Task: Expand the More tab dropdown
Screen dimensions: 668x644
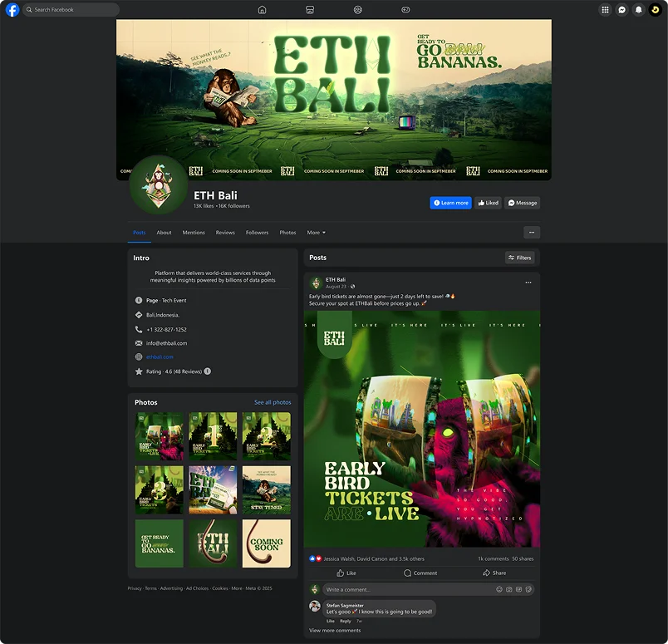Action: (x=316, y=233)
